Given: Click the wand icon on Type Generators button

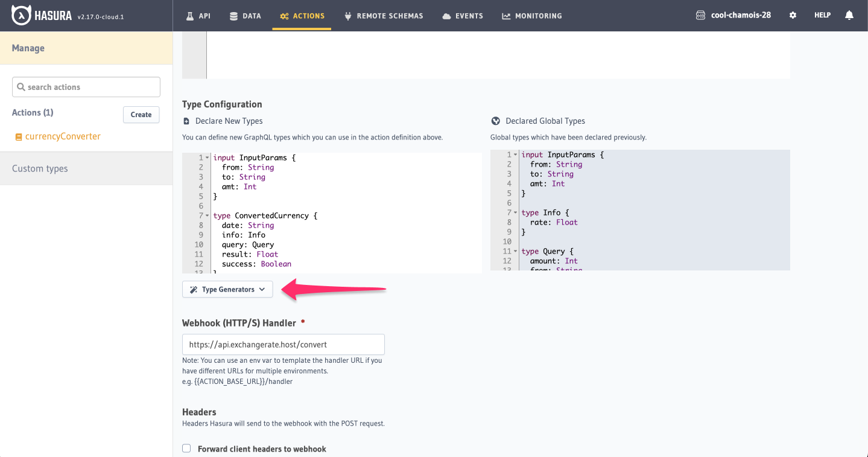Looking at the screenshot, I should tap(193, 289).
